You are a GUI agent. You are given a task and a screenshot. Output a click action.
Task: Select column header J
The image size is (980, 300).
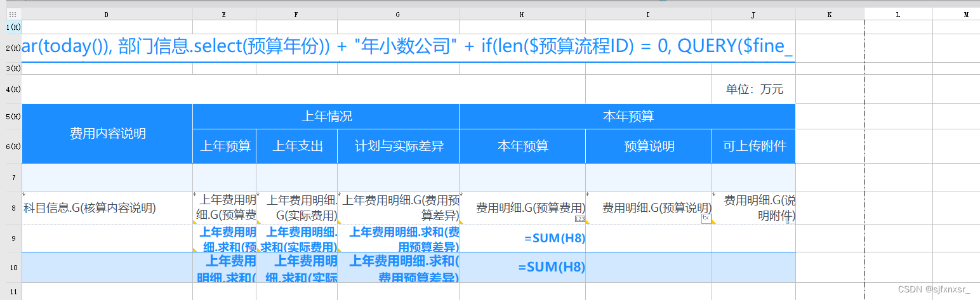coord(754,14)
